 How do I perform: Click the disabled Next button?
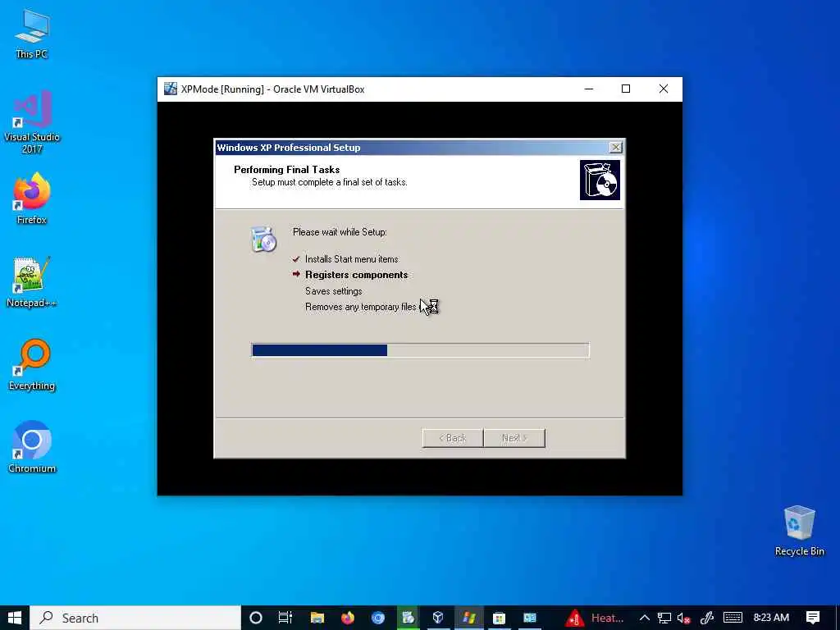click(514, 438)
